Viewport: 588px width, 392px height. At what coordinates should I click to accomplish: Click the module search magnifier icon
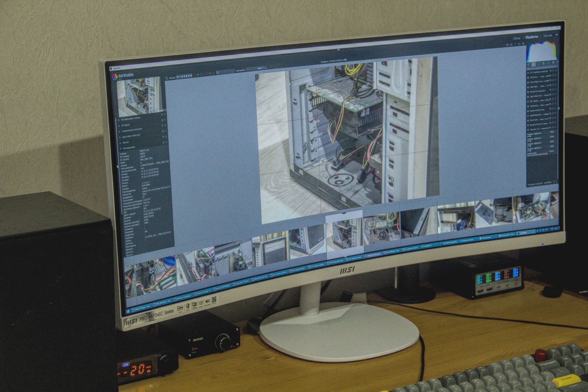coord(528,69)
